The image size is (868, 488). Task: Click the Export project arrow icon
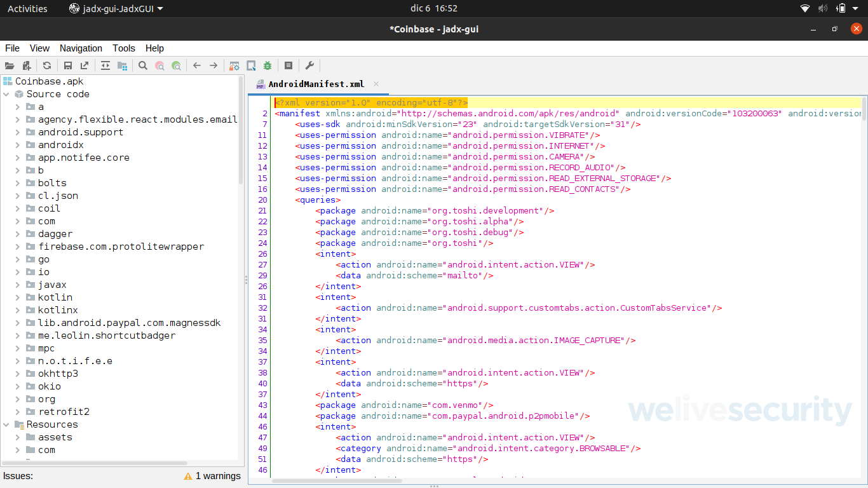(x=85, y=65)
